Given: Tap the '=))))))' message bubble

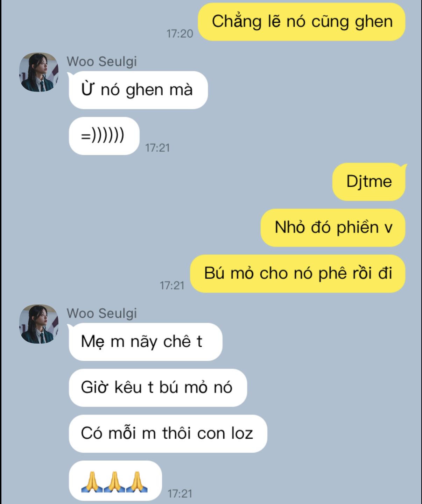Looking at the screenshot, I should (x=104, y=136).
